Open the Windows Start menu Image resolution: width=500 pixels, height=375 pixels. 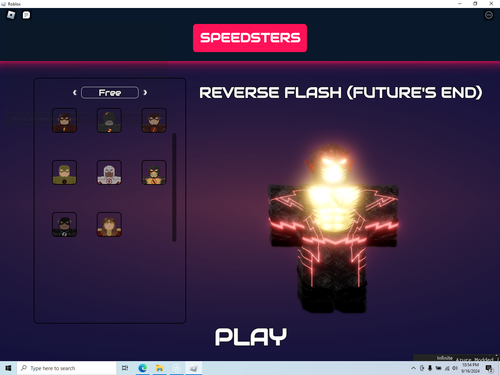8,368
